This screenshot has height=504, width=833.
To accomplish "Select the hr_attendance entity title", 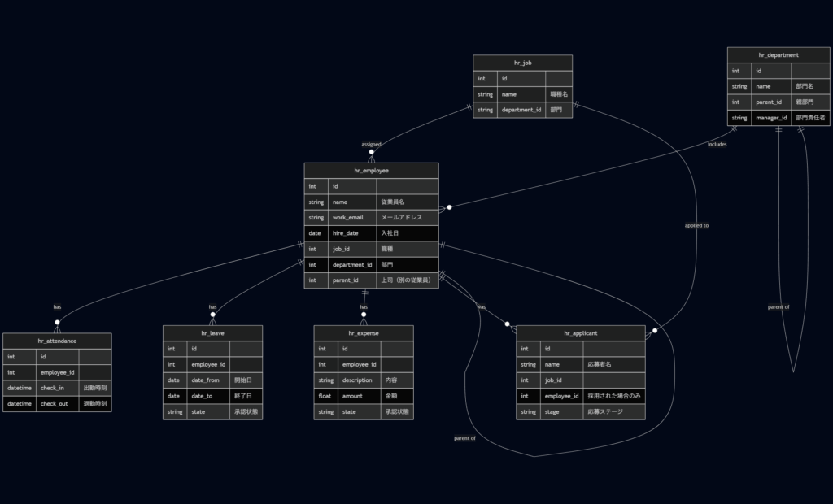I will pos(57,341).
